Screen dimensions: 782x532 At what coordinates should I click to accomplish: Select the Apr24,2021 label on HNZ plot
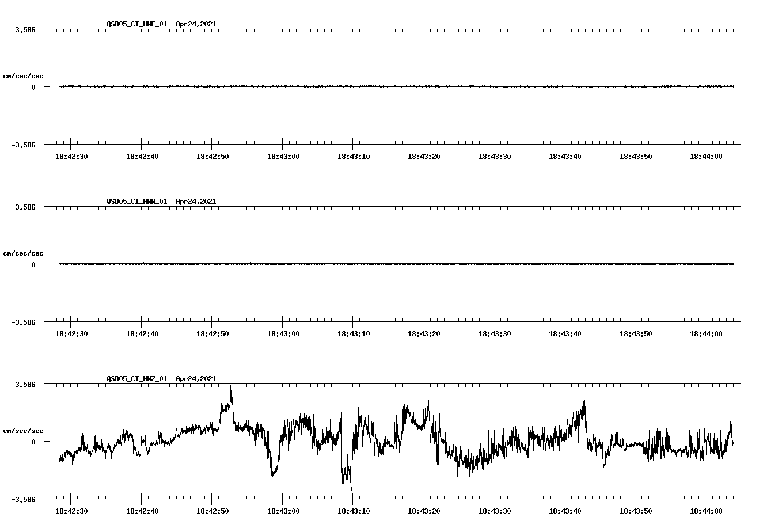pos(196,379)
